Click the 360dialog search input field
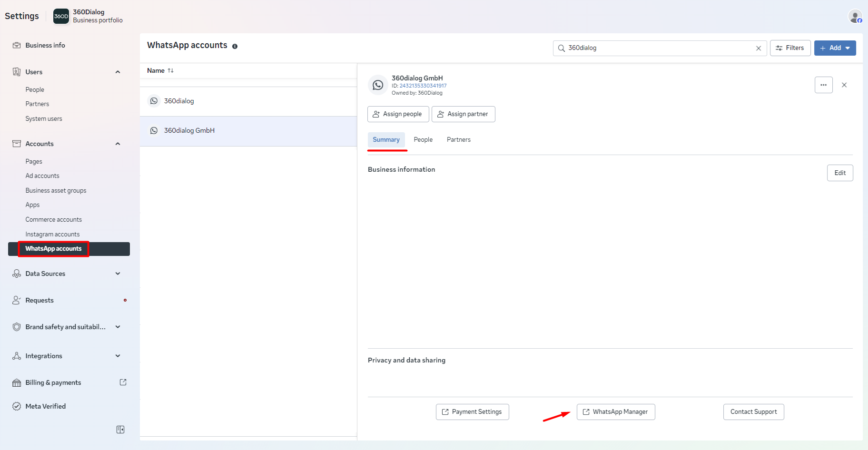 [x=657, y=48]
